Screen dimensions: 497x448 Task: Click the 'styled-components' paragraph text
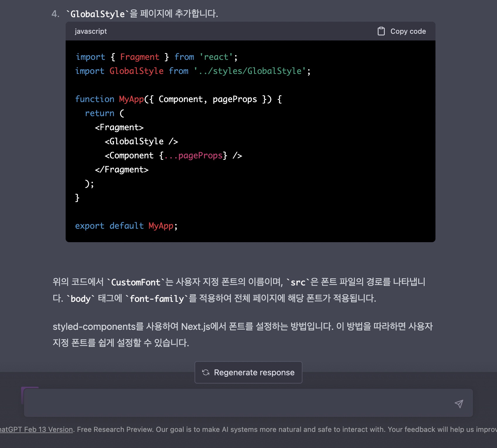click(243, 335)
